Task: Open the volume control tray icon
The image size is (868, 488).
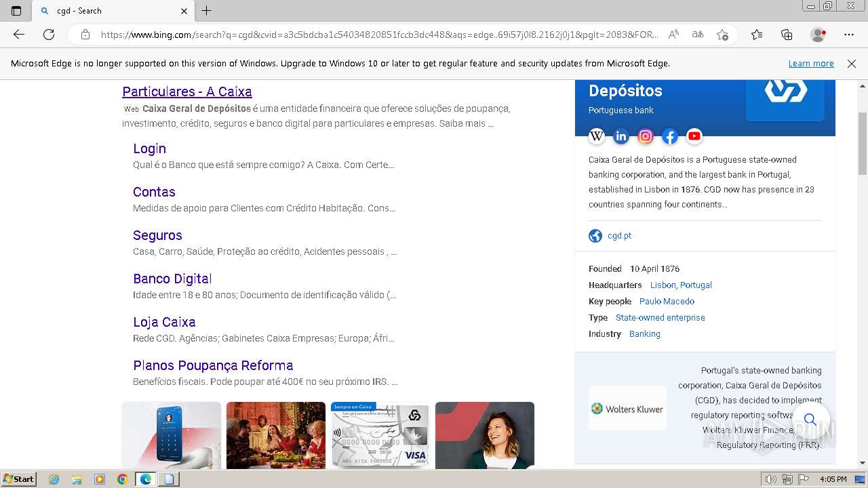Action: coord(772,479)
